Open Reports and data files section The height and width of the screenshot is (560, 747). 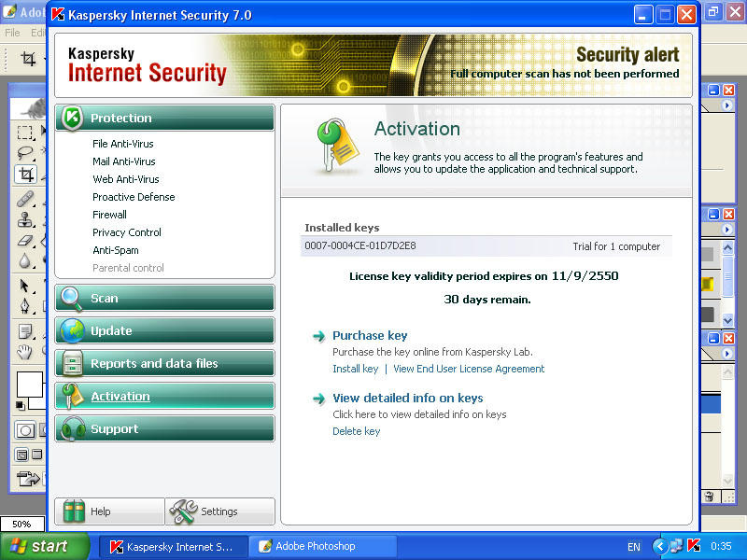coord(165,363)
